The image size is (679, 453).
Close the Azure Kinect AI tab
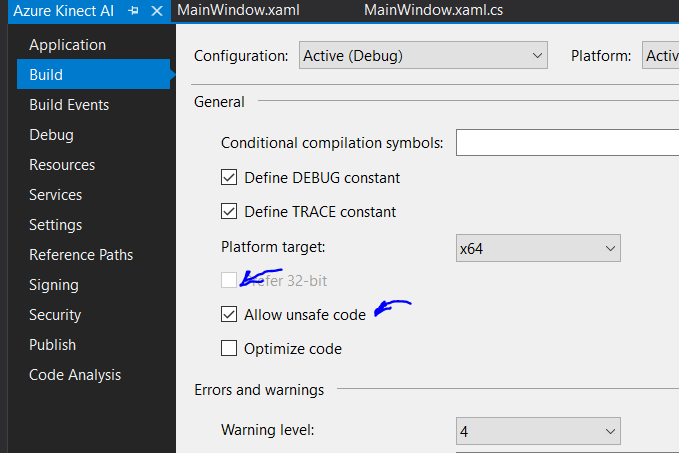tap(156, 11)
